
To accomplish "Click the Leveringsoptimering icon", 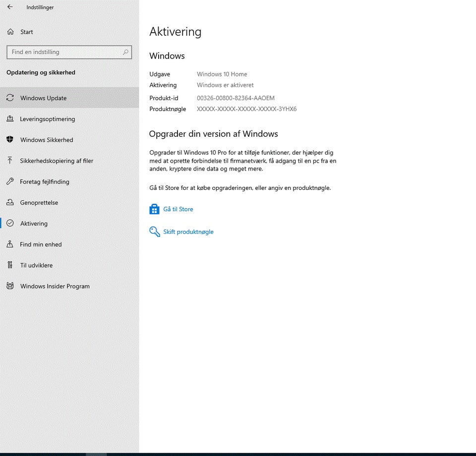I will pyautogui.click(x=10, y=118).
